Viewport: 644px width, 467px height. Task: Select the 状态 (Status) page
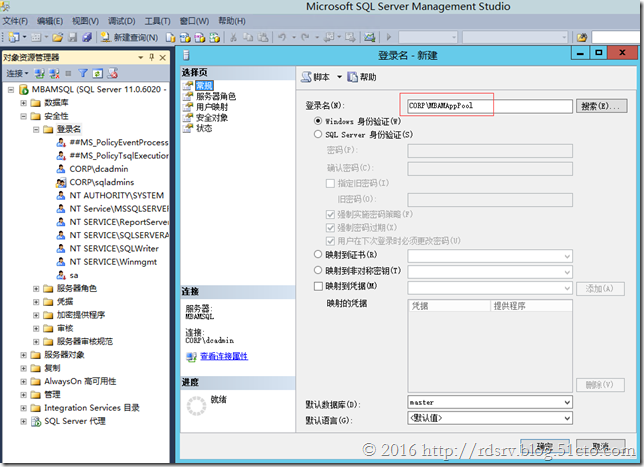click(x=204, y=128)
